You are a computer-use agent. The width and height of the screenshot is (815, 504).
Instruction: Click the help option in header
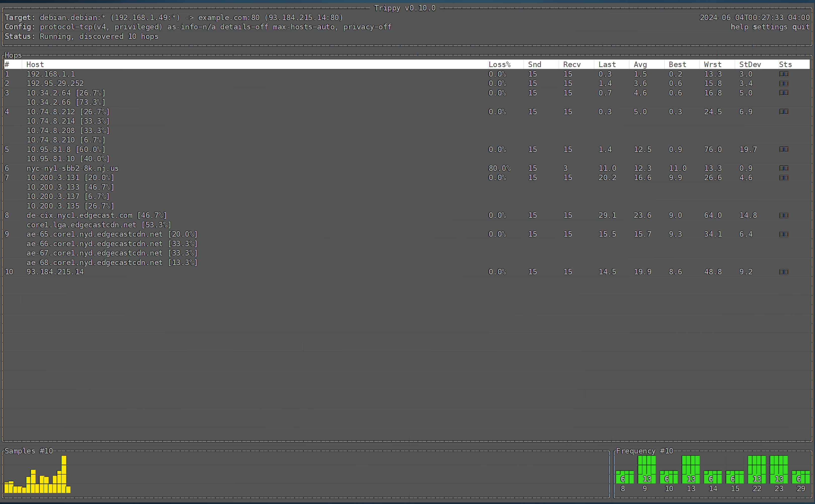tap(739, 27)
